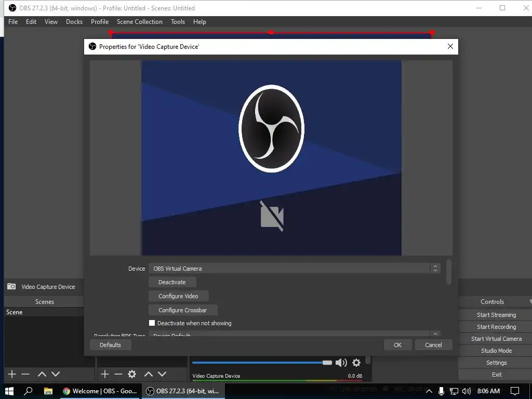Image resolution: width=532 pixels, height=399 pixels.
Task: Show hidden system tray icons
Action: (x=429, y=391)
